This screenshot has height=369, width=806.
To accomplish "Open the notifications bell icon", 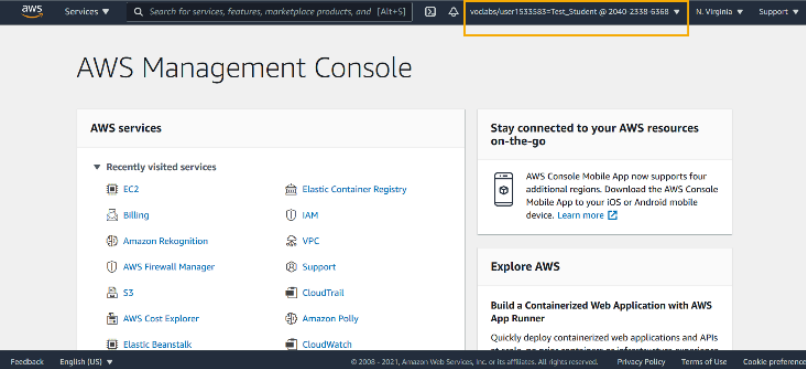I will (453, 12).
